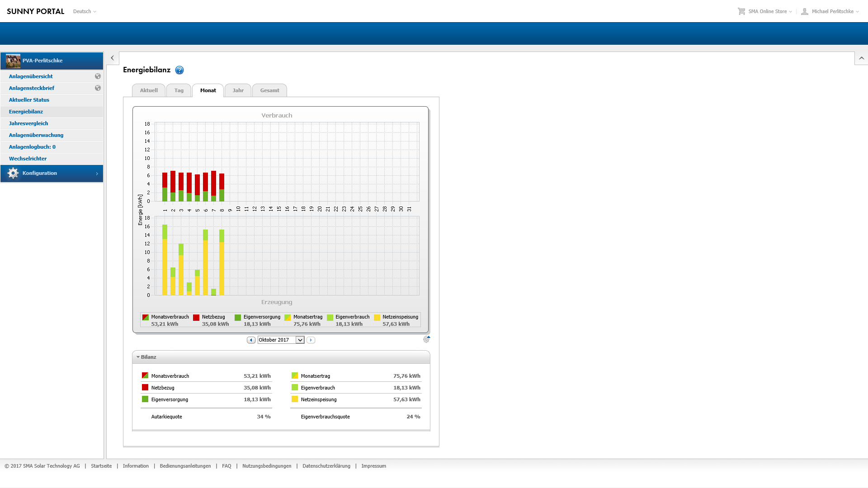This screenshot has width=868, height=488.
Task: Click the Konfiguration gear icon
Action: click(13, 173)
